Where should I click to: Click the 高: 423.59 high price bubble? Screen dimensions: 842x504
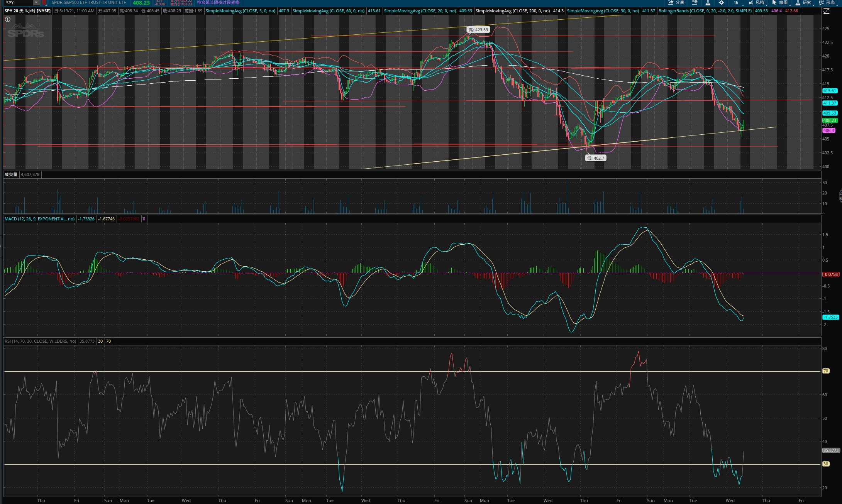478,30
